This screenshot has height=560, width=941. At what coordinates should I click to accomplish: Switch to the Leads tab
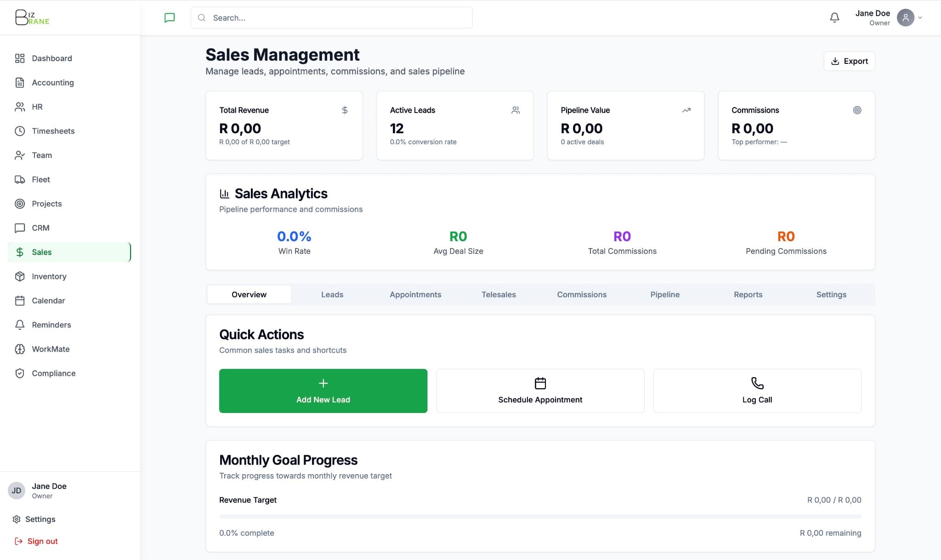point(332,294)
